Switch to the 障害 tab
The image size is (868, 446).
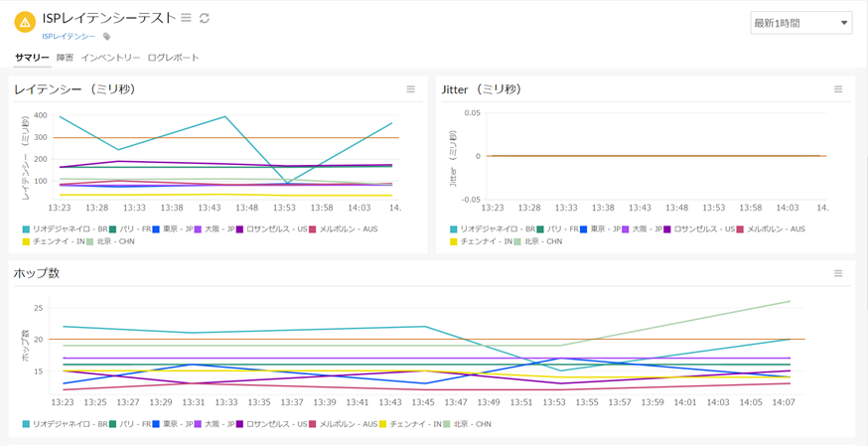pos(65,58)
